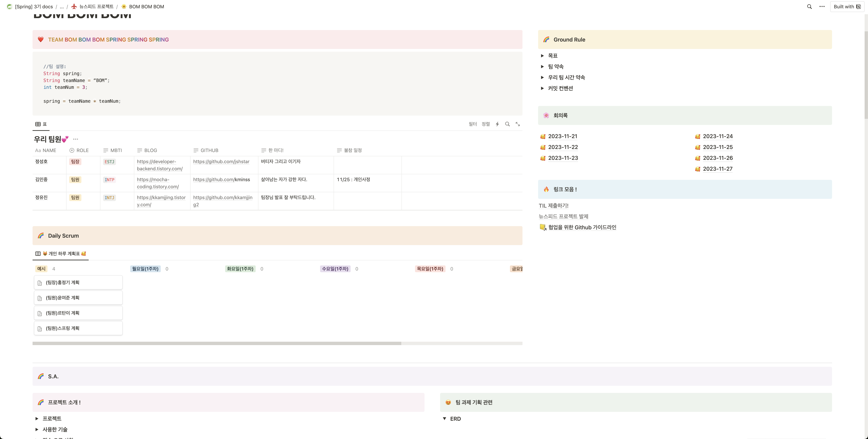Open the 2023-11-21 meeting note page
This screenshot has height=439, width=868.
(562, 136)
